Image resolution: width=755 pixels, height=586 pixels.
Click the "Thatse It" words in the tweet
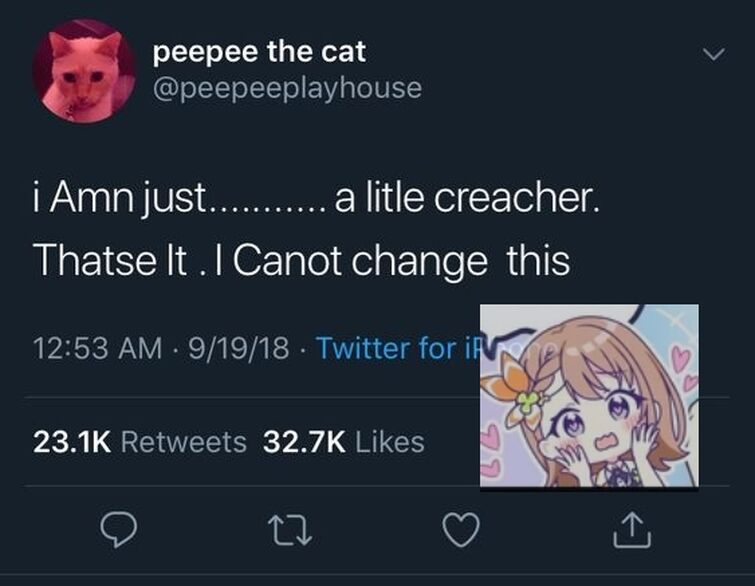[x=110, y=260]
